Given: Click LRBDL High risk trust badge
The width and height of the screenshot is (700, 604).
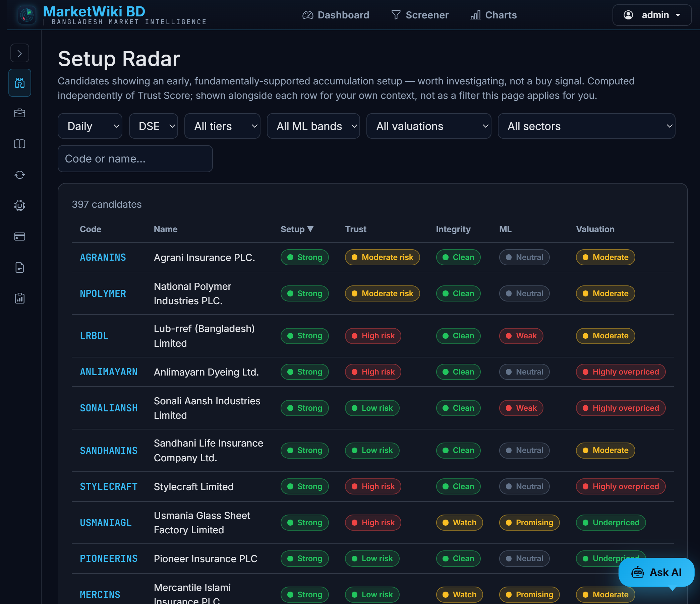Looking at the screenshot, I should coord(373,336).
